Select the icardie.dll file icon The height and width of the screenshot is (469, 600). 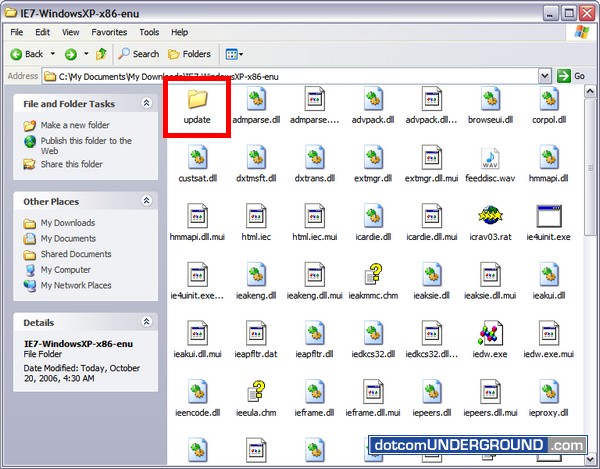[373, 216]
